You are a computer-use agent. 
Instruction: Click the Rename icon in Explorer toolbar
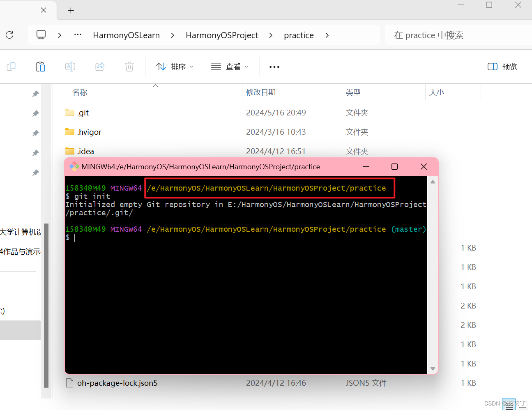point(70,67)
